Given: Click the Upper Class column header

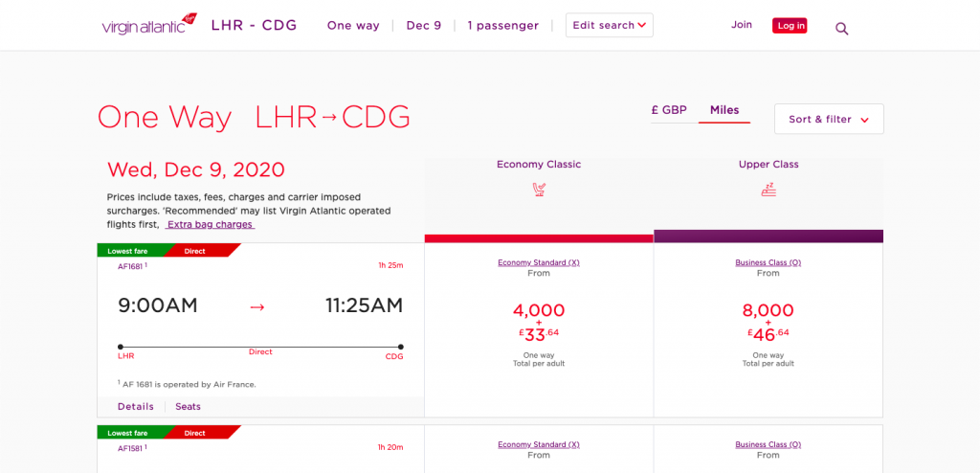Looking at the screenshot, I should click(768, 165).
